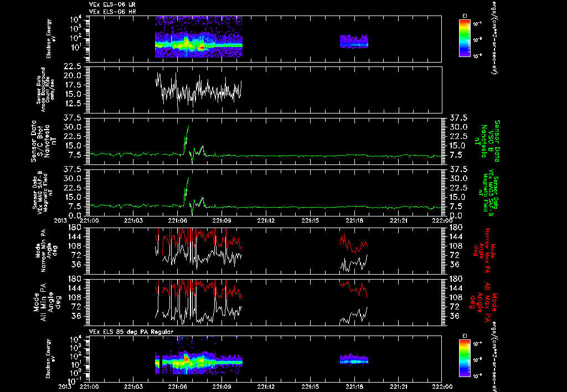Select the "All Min PA Angle" axis label
The width and height of the screenshot is (567, 392).
(47, 302)
